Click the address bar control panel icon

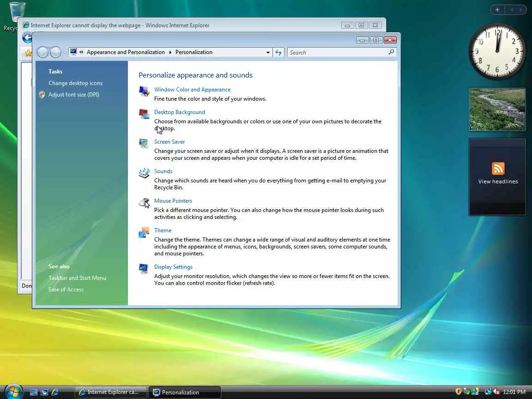click(x=73, y=52)
